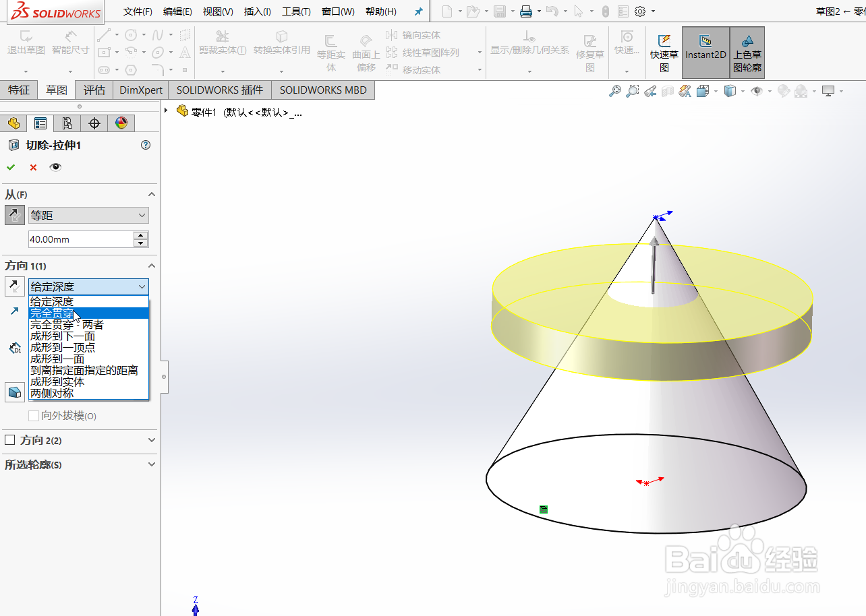
Task: Toggle the Instant2D button
Action: click(x=705, y=53)
